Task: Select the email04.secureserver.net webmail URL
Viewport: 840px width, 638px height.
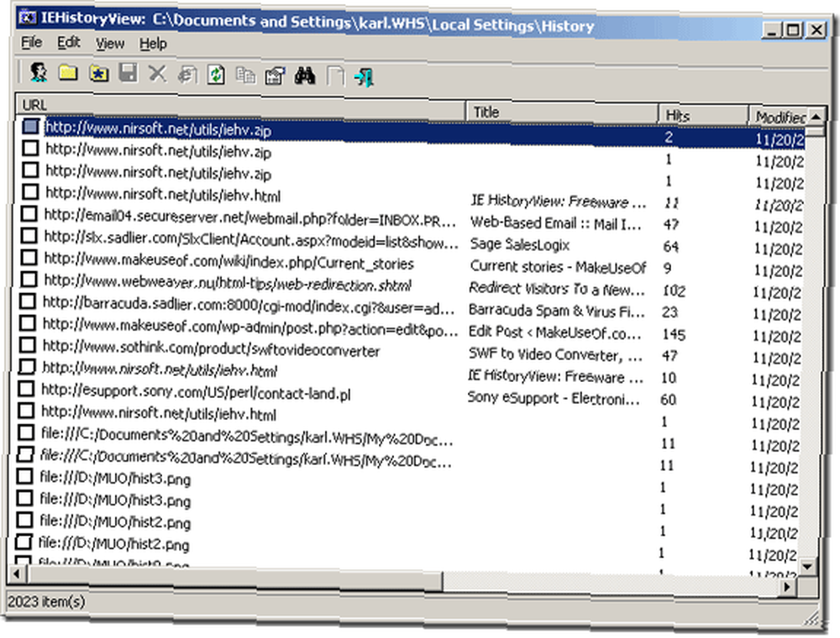Action: [249, 217]
